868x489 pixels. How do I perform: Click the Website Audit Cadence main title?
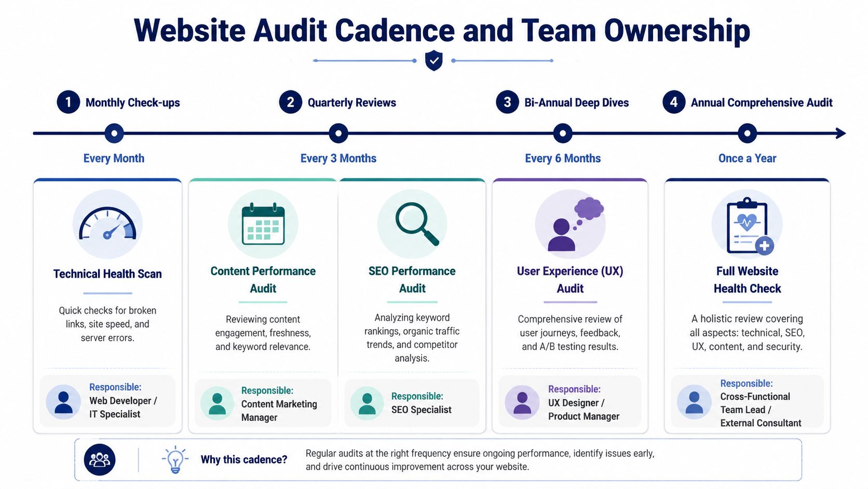coord(442,30)
